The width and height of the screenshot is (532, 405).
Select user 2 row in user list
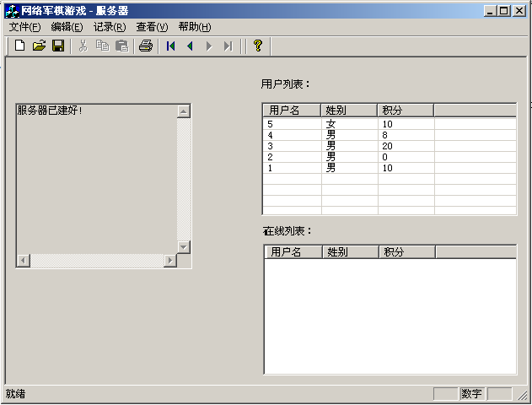(x=390, y=157)
